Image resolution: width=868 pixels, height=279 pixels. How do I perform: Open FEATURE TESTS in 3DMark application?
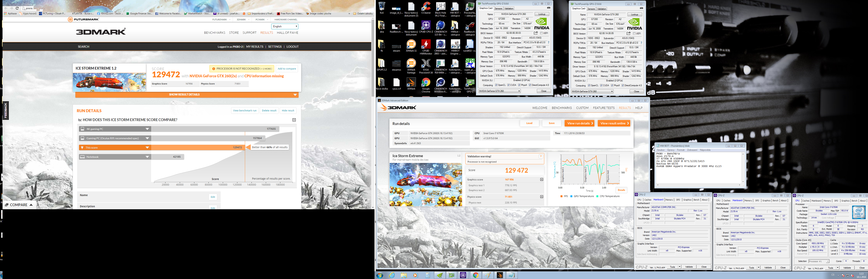pyautogui.click(x=604, y=108)
